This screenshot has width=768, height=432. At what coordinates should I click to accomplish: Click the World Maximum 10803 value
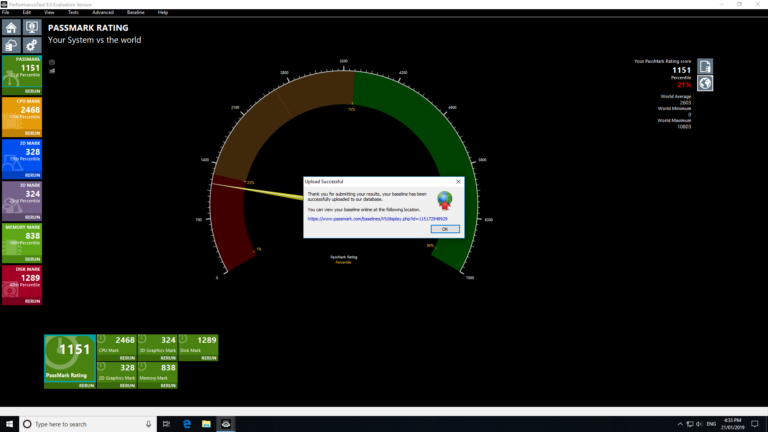click(x=684, y=127)
